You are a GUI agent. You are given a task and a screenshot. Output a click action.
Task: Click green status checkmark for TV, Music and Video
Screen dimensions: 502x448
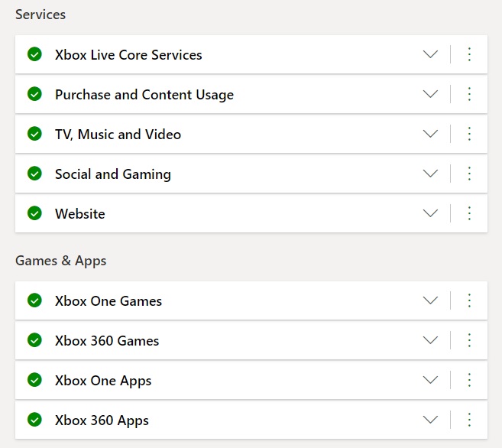click(x=34, y=134)
